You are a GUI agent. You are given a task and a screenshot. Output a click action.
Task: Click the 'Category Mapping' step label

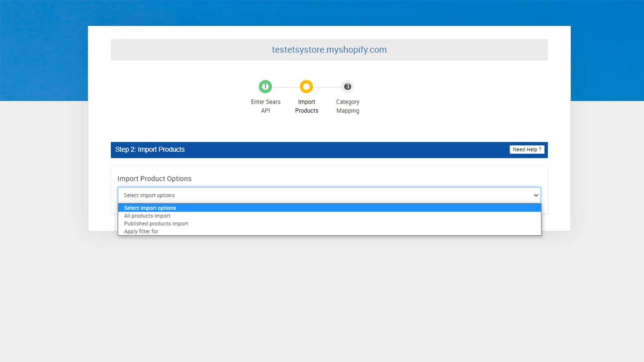click(348, 106)
